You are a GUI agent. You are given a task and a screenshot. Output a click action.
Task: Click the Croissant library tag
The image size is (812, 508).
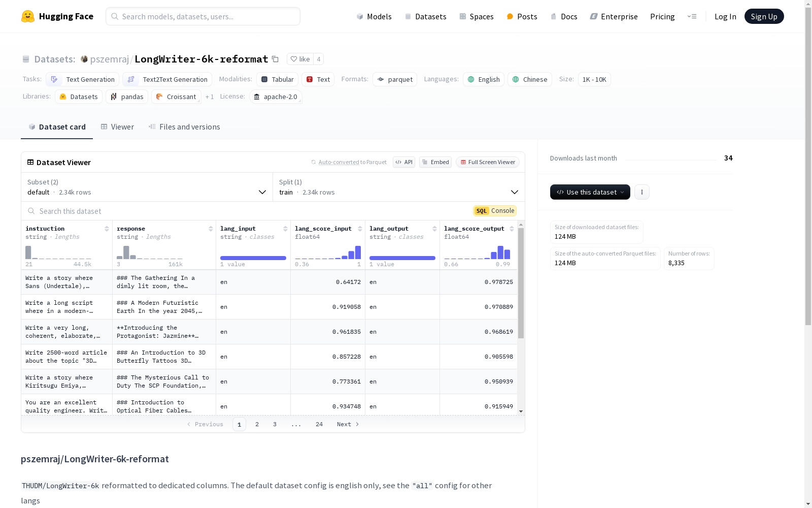(176, 97)
